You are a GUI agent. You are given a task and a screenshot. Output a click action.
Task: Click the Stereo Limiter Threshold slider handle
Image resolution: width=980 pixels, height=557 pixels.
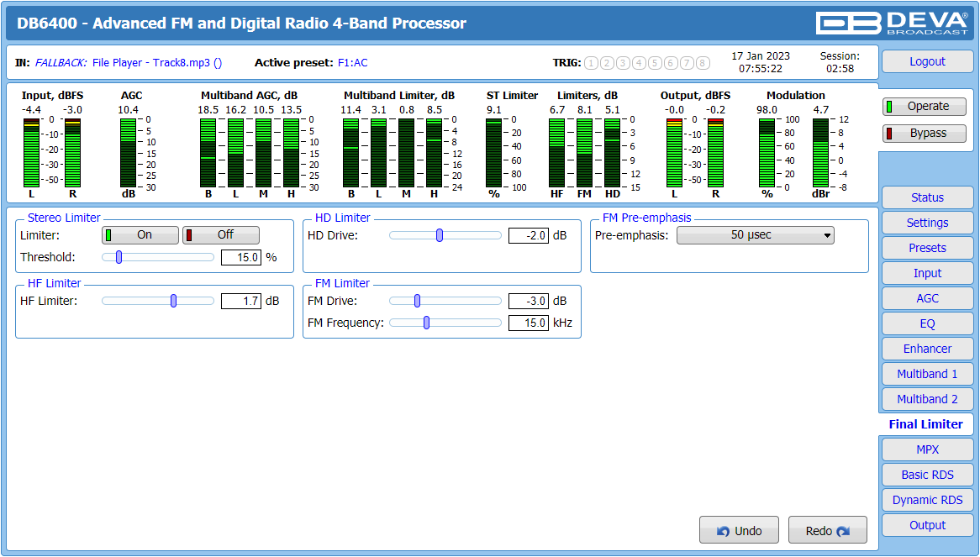pyautogui.click(x=119, y=256)
